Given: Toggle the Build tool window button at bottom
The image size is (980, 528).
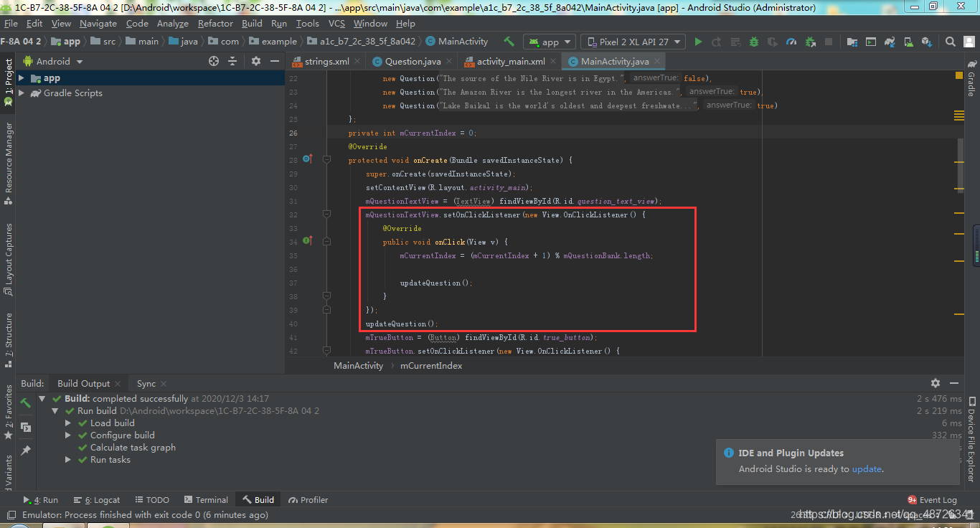Looking at the screenshot, I should pos(258,500).
